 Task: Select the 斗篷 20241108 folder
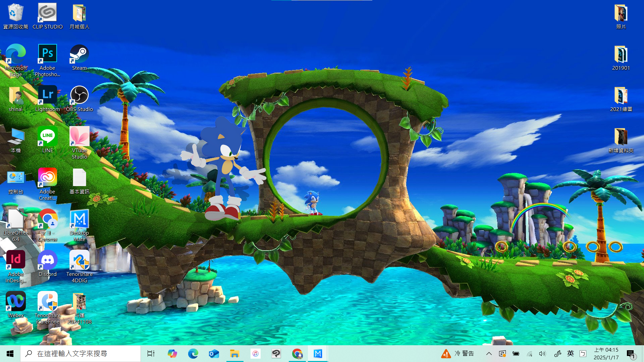(x=79, y=308)
